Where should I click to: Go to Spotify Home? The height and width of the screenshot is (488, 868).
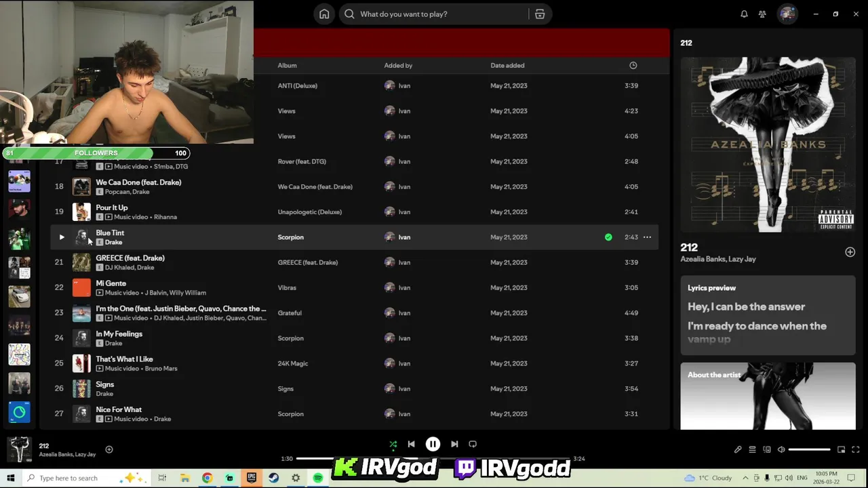(324, 14)
